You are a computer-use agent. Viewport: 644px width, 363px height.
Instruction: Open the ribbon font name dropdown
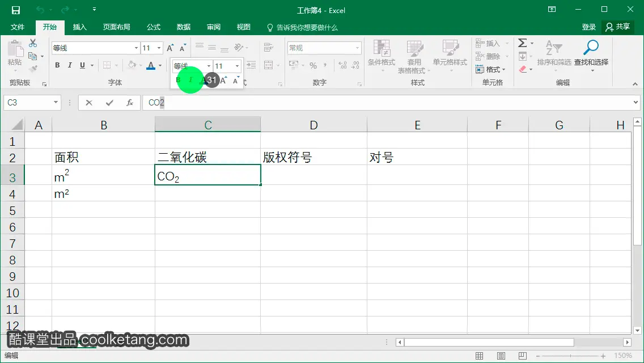point(137,48)
